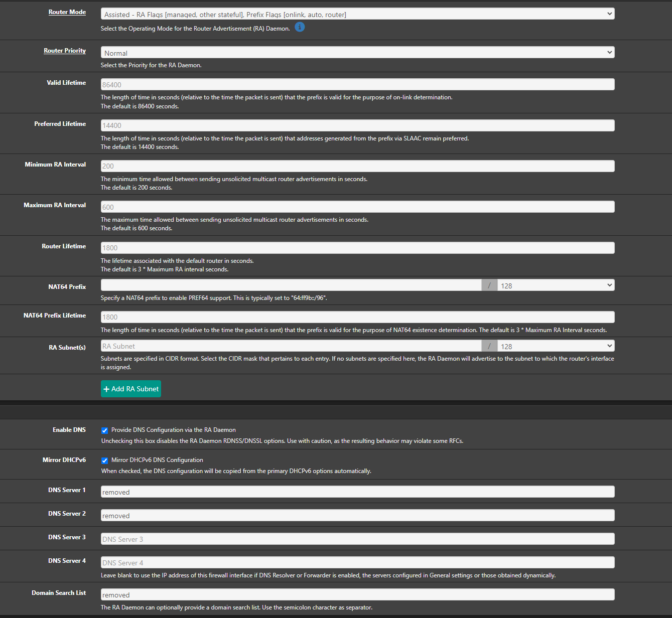This screenshot has height=618, width=672.
Task: Click the blue info icon beside Router Mode help
Action: click(x=300, y=27)
